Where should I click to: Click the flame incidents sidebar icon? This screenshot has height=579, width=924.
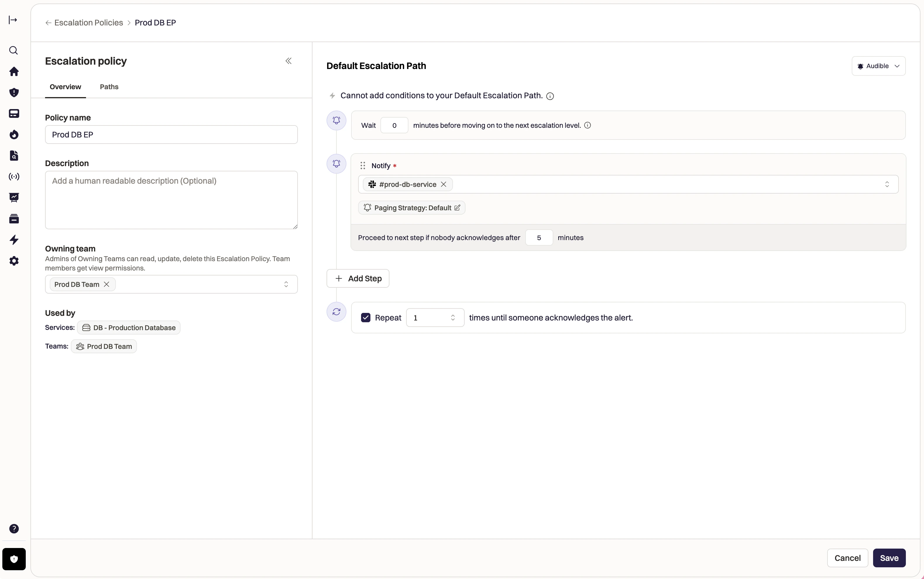pyautogui.click(x=14, y=135)
